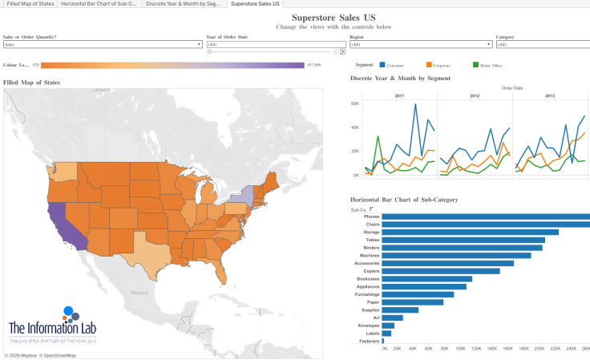Click the previous-year arrow under Year filter
This screenshot has height=364, width=590.
pyautogui.click(x=336, y=51)
